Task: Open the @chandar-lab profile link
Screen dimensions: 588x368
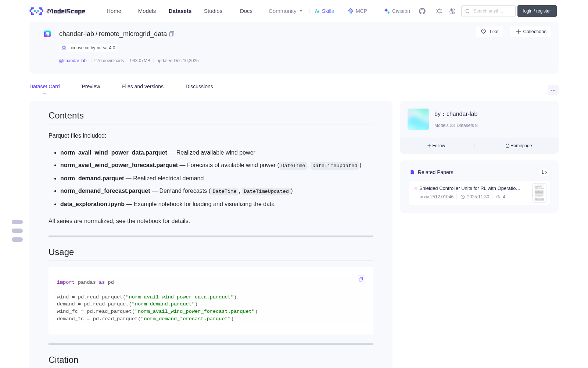Action: coord(73,61)
